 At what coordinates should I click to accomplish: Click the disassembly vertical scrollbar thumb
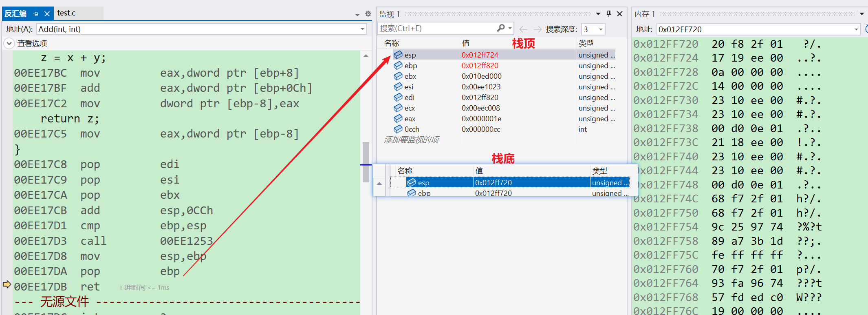366,162
